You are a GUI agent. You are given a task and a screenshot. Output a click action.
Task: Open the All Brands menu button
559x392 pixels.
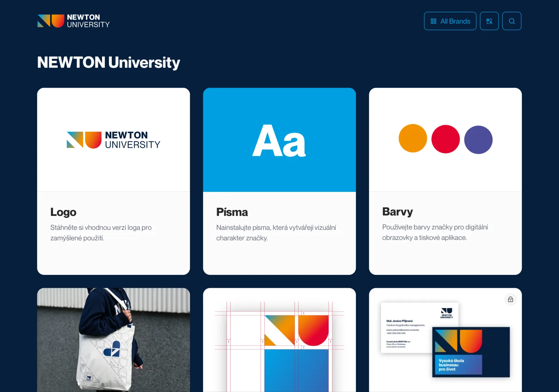tap(450, 21)
